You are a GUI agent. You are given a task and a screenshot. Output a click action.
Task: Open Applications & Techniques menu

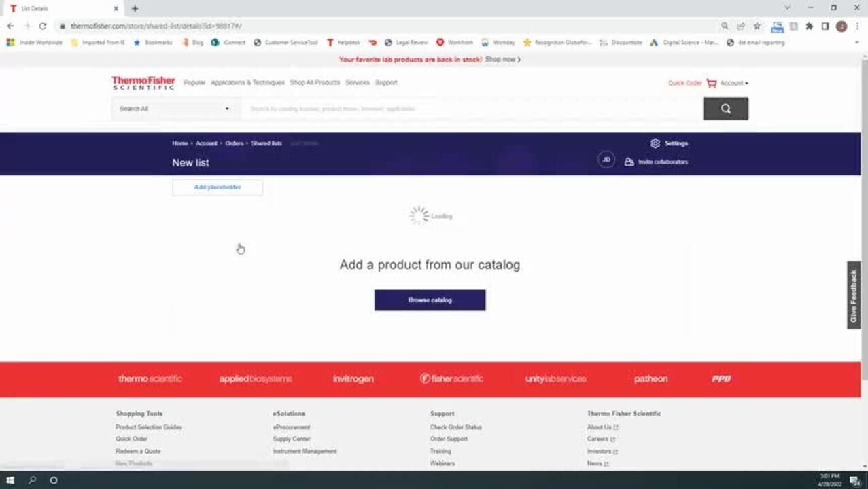[x=247, y=83]
